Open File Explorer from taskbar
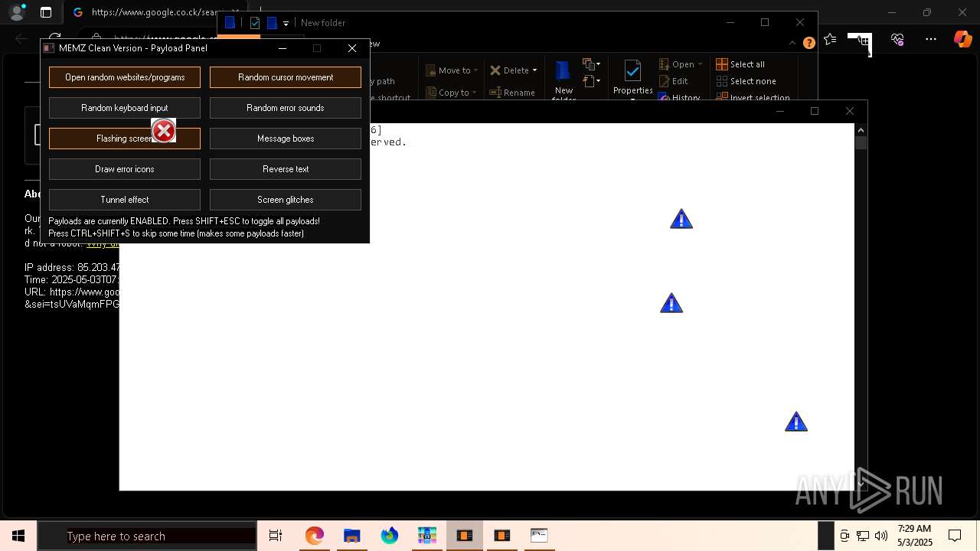This screenshot has height=551, width=980. (x=351, y=536)
